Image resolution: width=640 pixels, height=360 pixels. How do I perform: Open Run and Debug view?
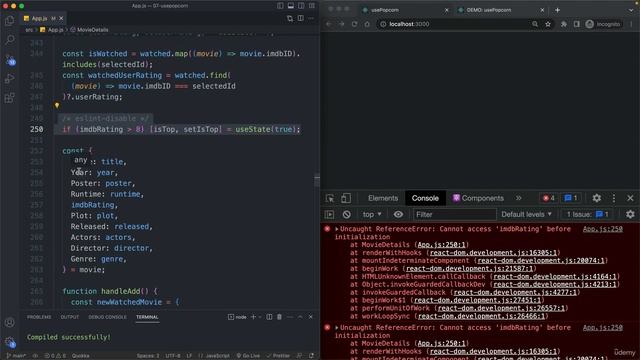(x=9, y=78)
